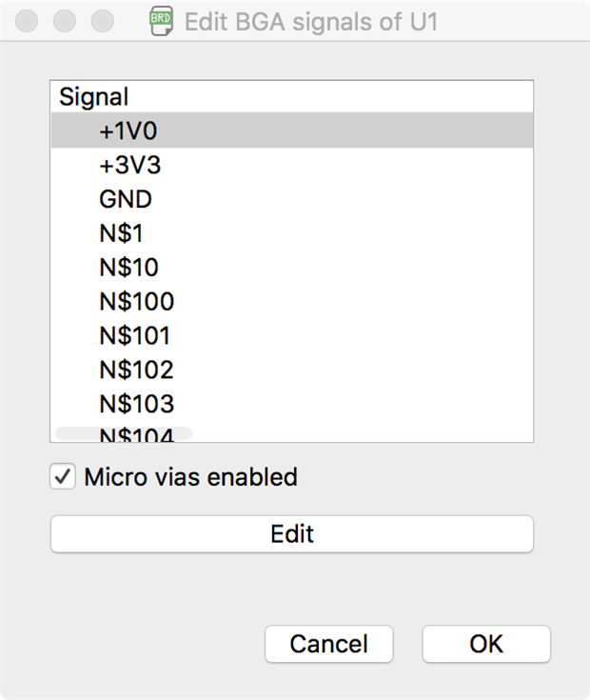Image resolution: width=590 pixels, height=700 pixels.
Task: Toggle the Micro vias enabled checkbox
Action: click(x=63, y=477)
